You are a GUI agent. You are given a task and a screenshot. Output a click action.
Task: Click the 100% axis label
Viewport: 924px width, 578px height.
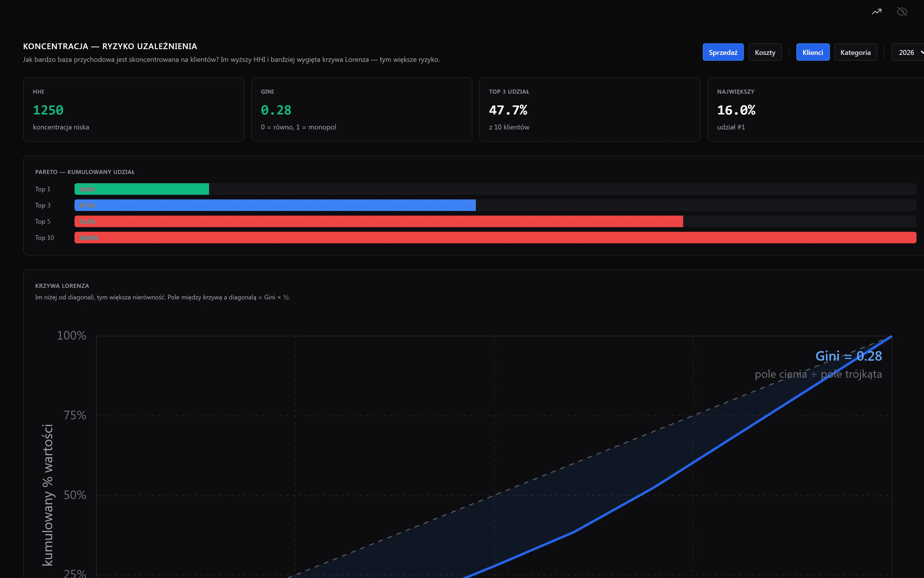71,336
